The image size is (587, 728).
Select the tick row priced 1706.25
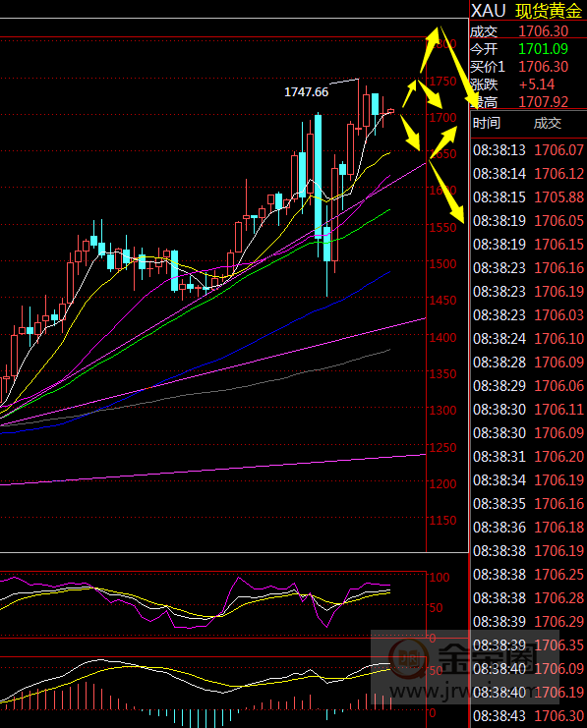(x=528, y=575)
